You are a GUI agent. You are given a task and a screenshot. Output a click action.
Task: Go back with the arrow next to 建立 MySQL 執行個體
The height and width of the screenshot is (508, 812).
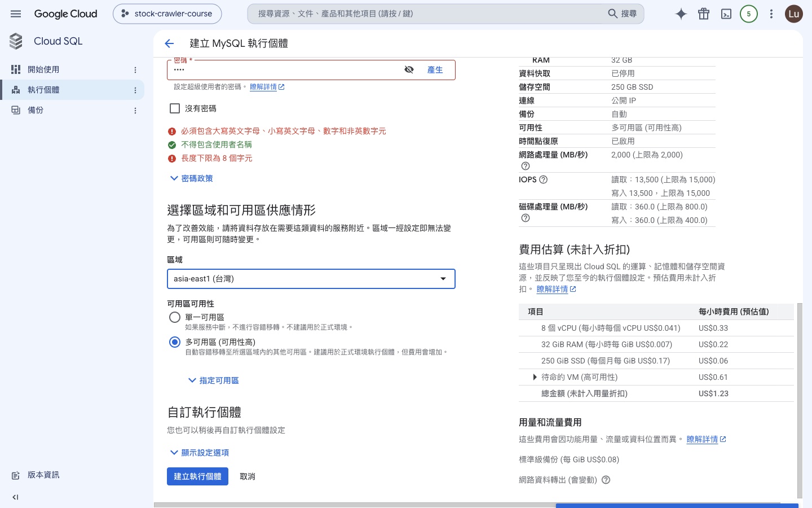click(169, 43)
